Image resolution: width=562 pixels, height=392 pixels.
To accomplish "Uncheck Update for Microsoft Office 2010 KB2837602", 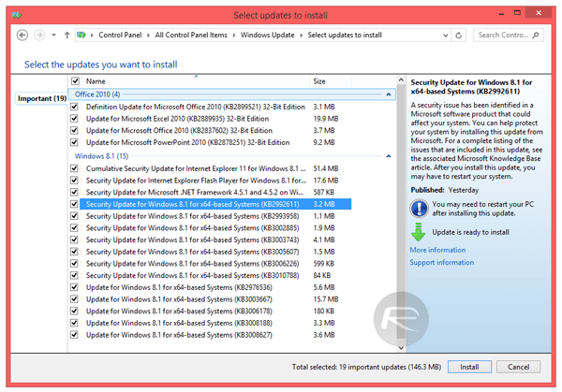I will (75, 130).
